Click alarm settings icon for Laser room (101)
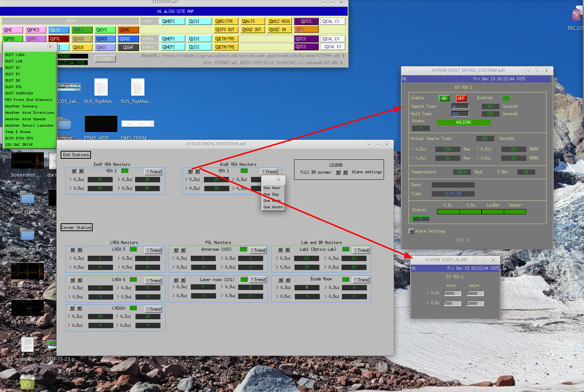 pyautogui.click(x=183, y=280)
